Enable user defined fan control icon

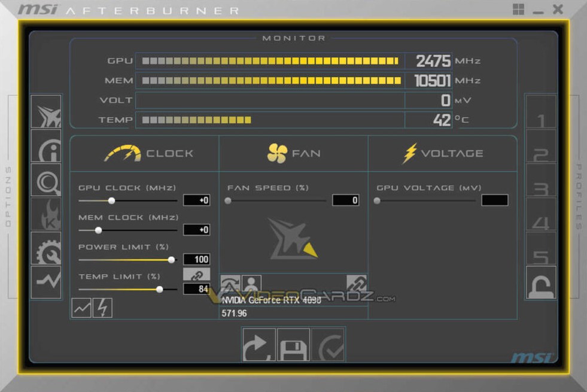tap(251, 284)
